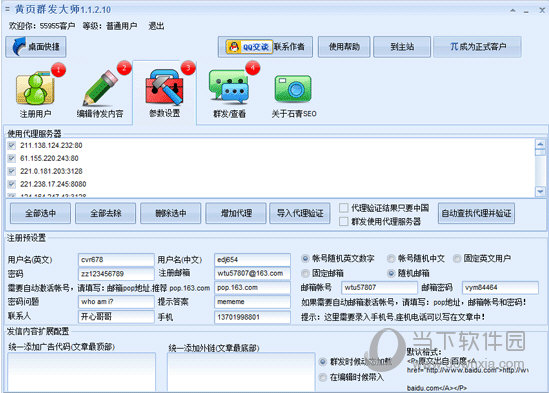Click the proxy list scroll down arrow
The width and height of the screenshot is (549, 393).
point(540,191)
